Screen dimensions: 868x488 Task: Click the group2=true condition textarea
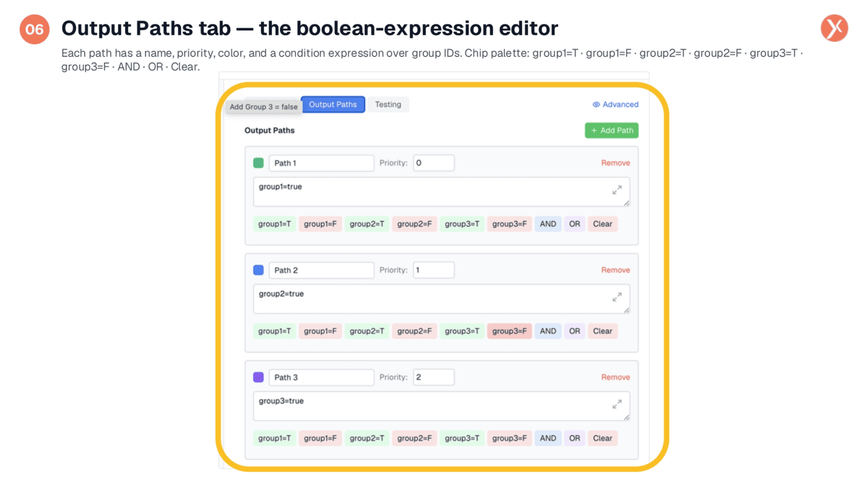coord(441,299)
